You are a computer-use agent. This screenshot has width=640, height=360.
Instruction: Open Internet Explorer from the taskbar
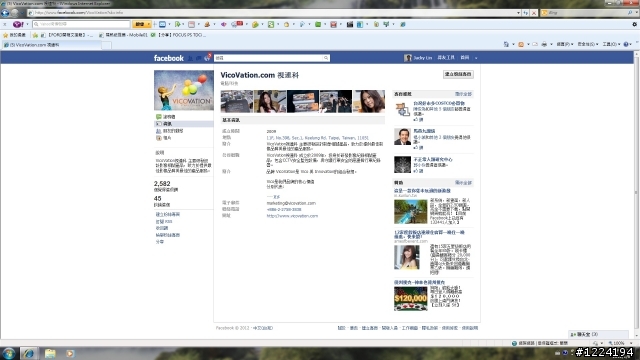click(x=28, y=353)
